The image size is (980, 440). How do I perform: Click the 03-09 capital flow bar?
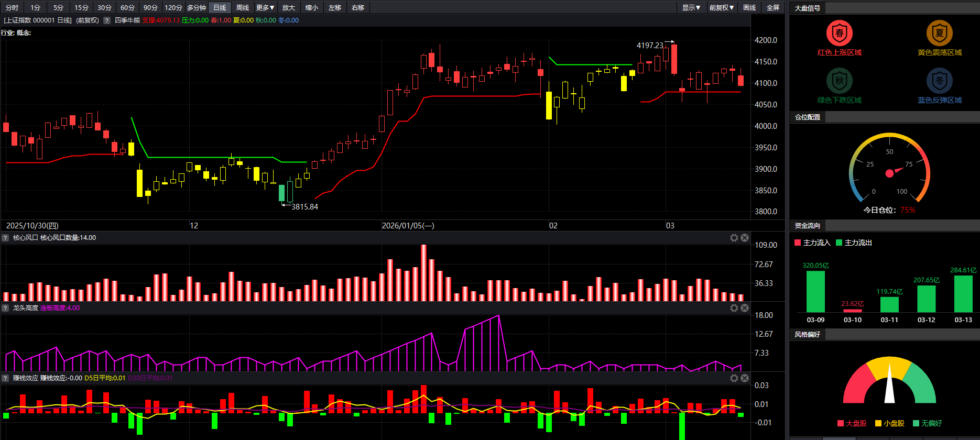(x=815, y=291)
